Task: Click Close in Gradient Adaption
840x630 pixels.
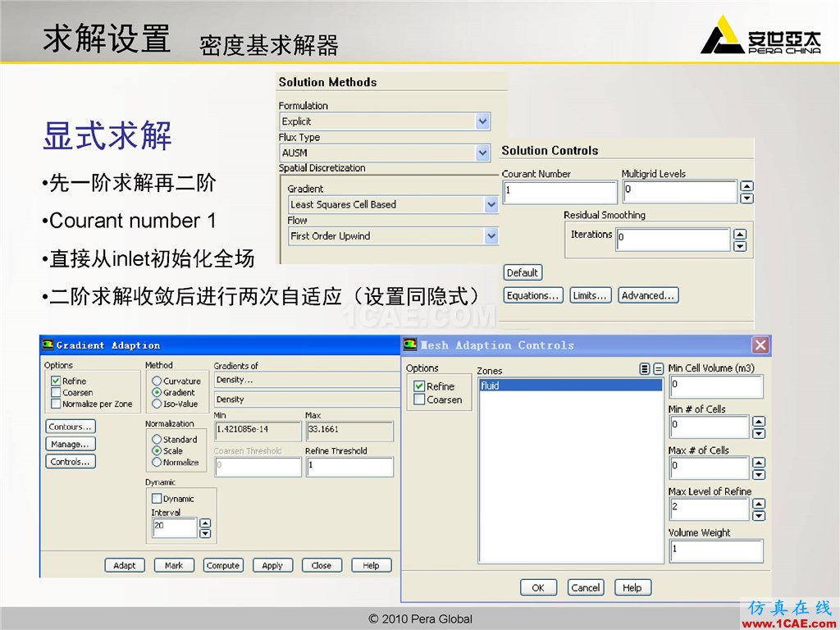Action: click(x=322, y=565)
